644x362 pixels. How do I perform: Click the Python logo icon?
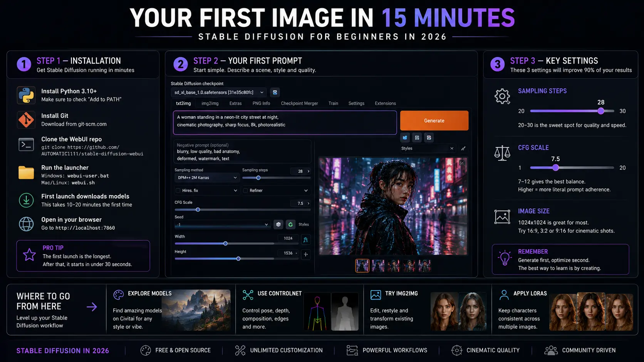[x=26, y=95]
